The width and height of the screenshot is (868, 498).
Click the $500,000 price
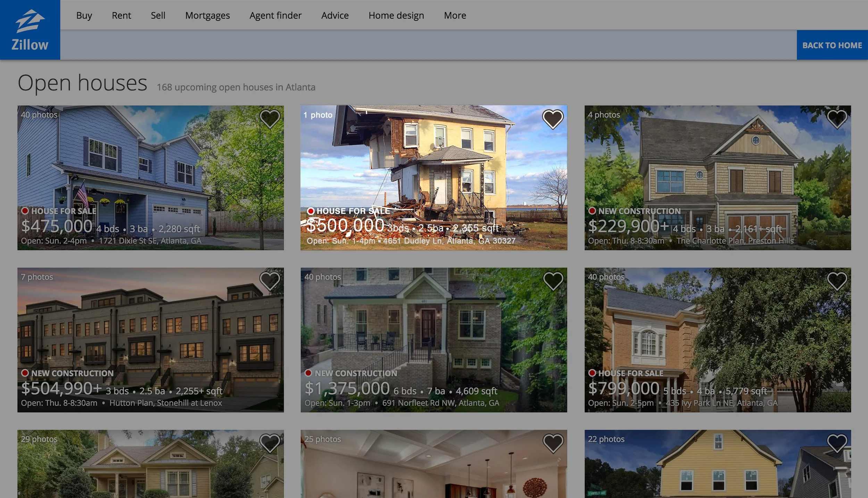(x=345, y=225)
